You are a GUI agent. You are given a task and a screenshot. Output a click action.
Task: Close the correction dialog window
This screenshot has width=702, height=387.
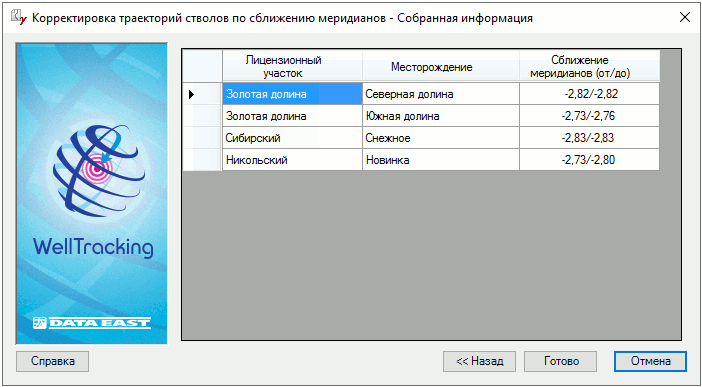[685, 17]
